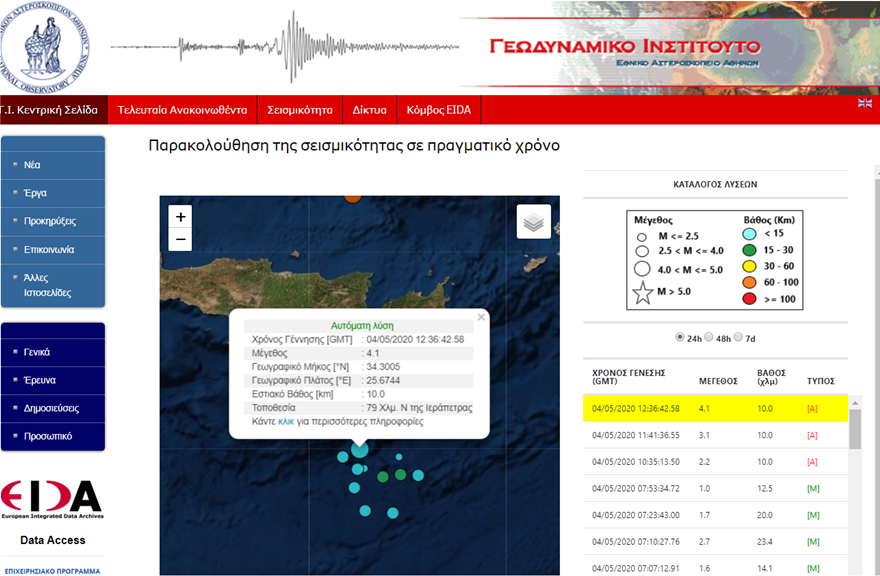Viewport: 880px width, 576px height.
Task: Close the earthquake info popup
Action: tap(481, 317)
